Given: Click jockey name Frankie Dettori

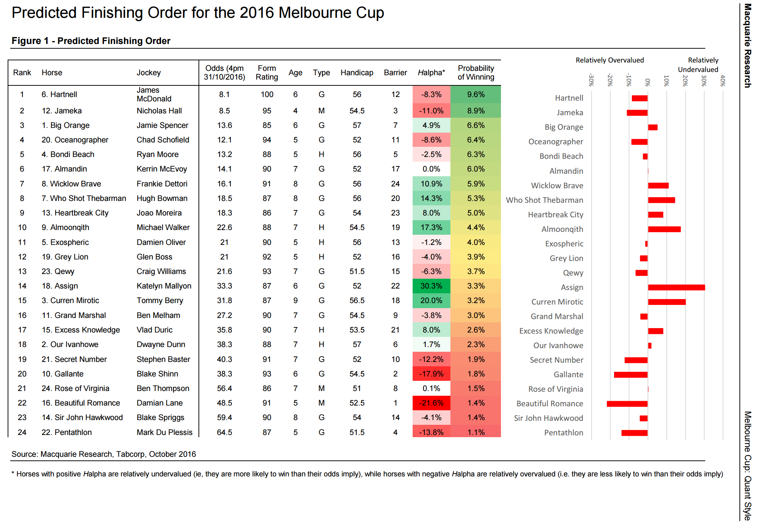Looking at the screenshot, I should 162,184.
